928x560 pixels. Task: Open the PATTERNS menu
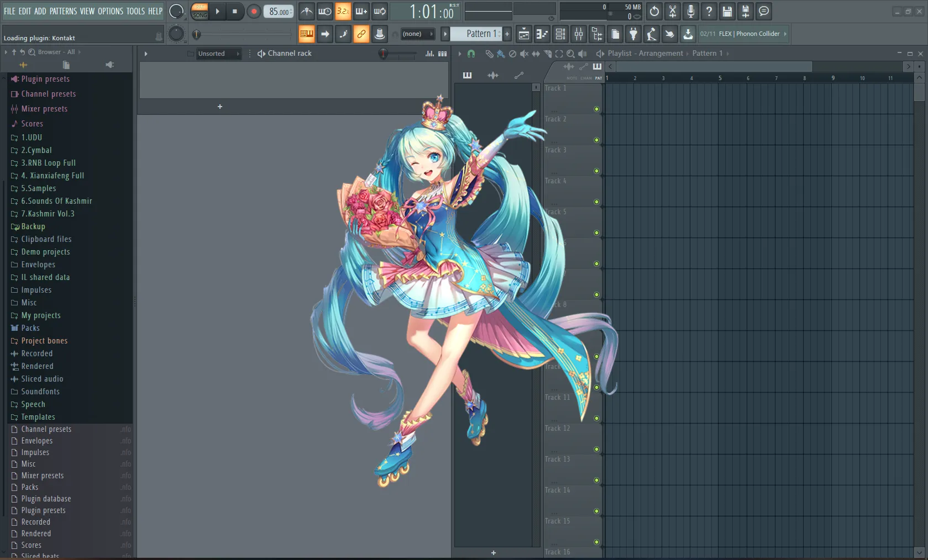pyautogui.click(x=63, y=11)
